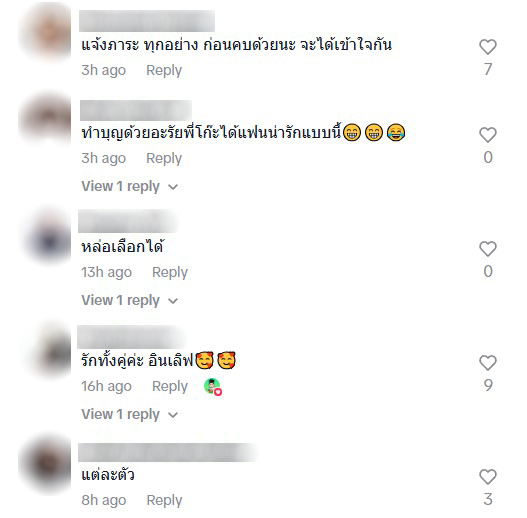Expand View 1 reply under 16h ago comment
527x518 pixels.
coord(129,414)
